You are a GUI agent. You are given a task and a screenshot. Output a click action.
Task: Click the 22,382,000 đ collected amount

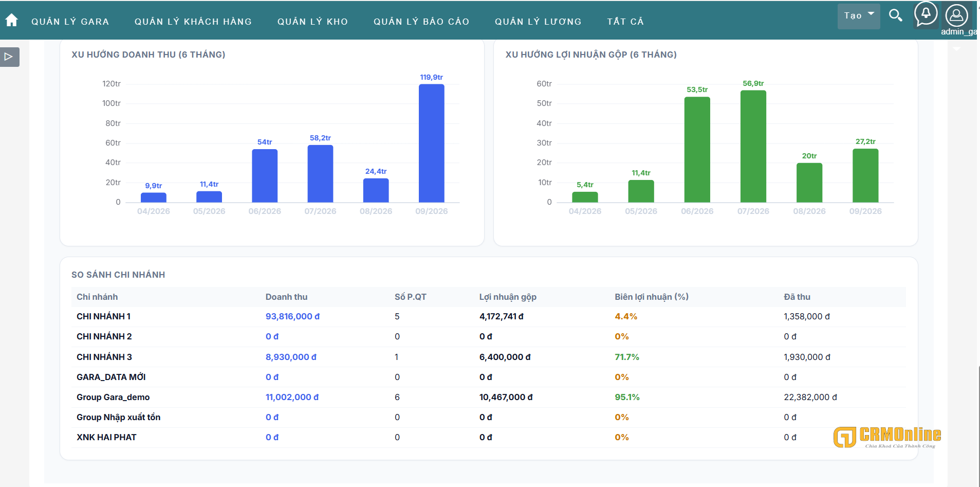[810, 398]
